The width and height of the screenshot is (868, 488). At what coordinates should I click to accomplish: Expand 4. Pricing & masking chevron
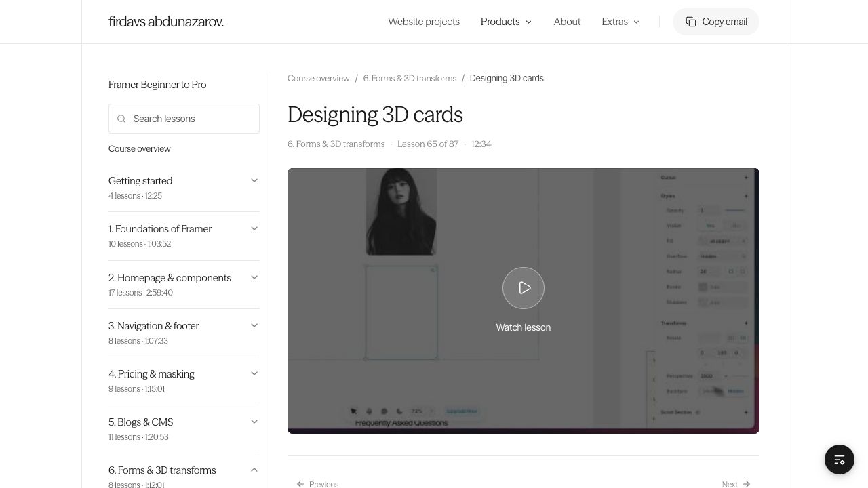[254, 373]
